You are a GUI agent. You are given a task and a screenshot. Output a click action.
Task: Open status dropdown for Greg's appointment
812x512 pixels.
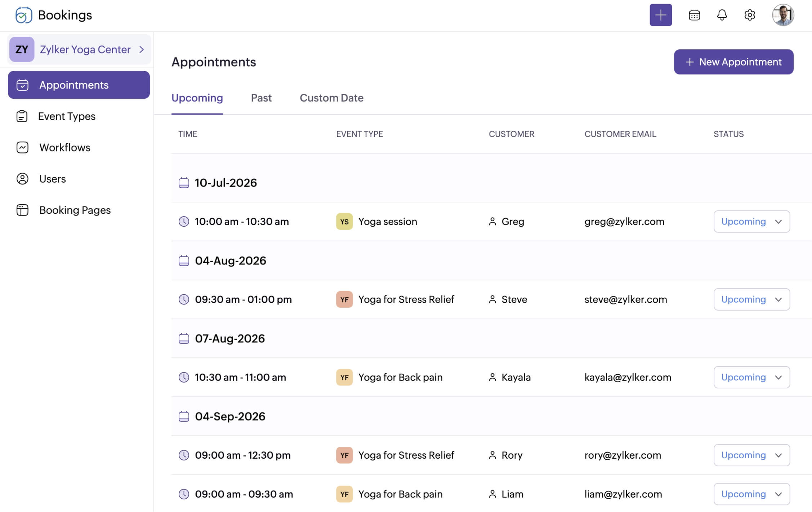[x=751, y=222]
